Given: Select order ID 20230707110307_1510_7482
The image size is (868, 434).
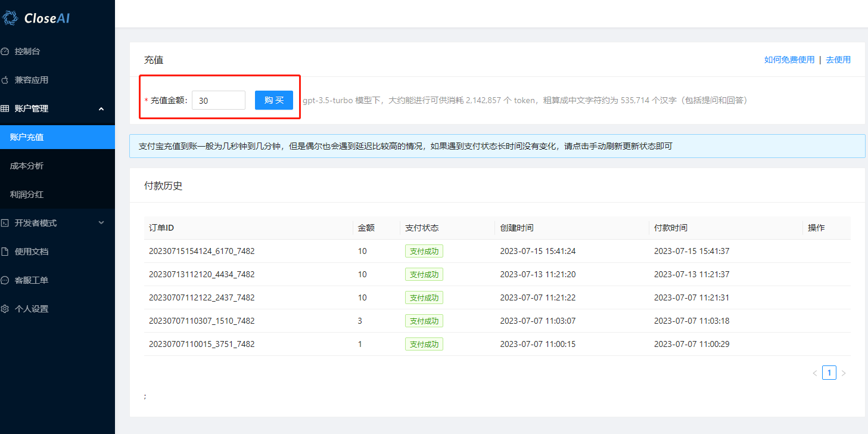Looking at the screenshot, I should click(x=202, y=321).
